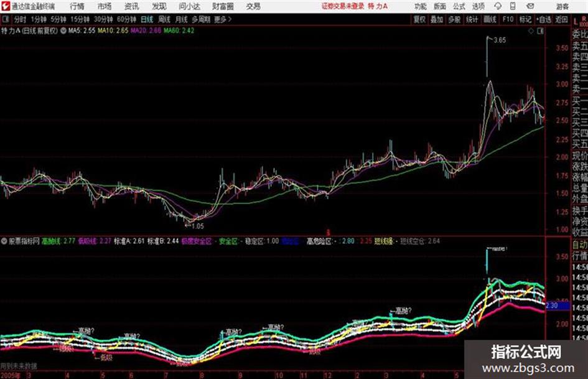
Task: Click the 标准A: 2.61 indicator value
Action: [x=129, y=241]
